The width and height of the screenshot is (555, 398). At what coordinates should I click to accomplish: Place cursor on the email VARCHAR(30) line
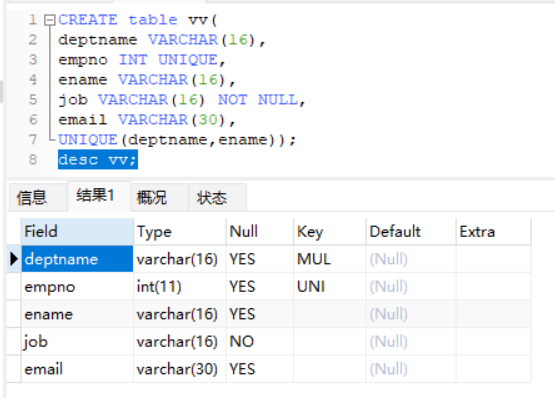click(x=147, y=120)
